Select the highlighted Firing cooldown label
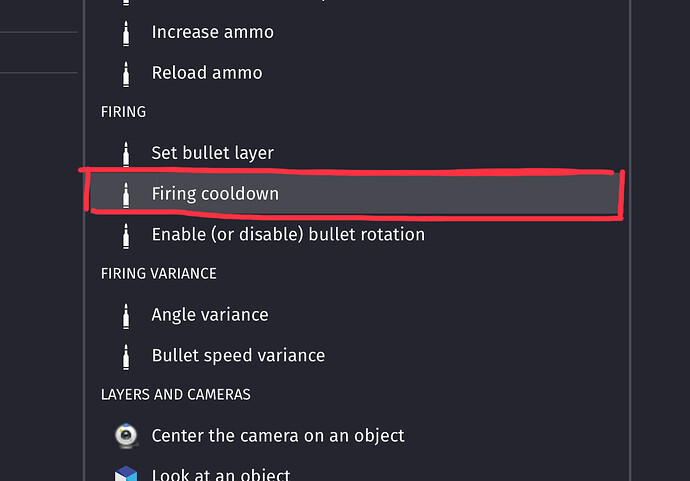 [215, 194]
